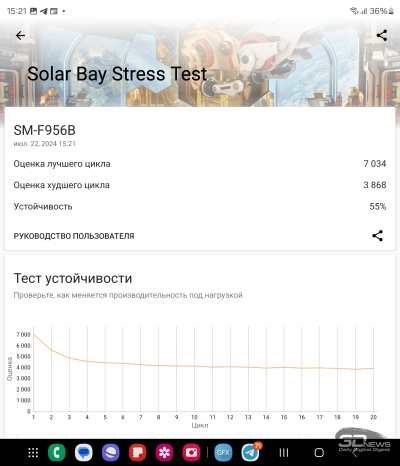Launch the pink Gallery flower app
Screen dimensions: 400x466
click(x=165, y=453)
